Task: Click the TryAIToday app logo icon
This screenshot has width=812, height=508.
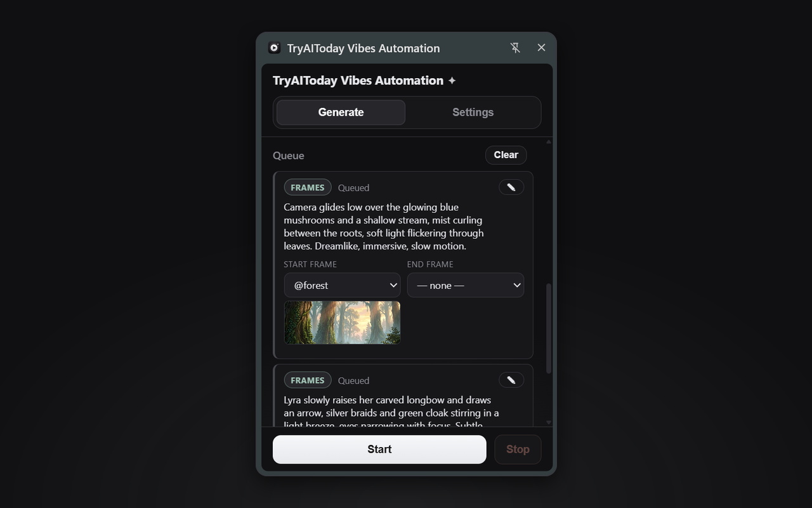Action: 274,48
